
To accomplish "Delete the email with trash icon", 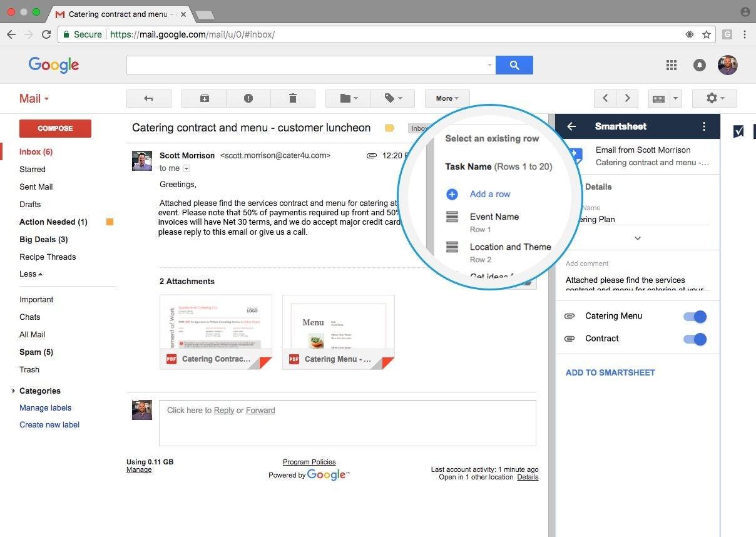I will (293, 98).
